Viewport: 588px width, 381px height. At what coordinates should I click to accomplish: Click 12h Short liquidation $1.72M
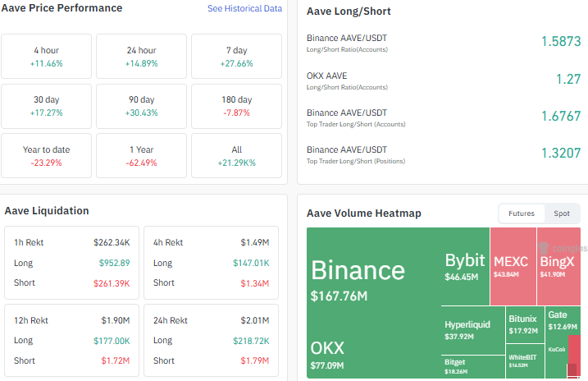click(116, 360)
